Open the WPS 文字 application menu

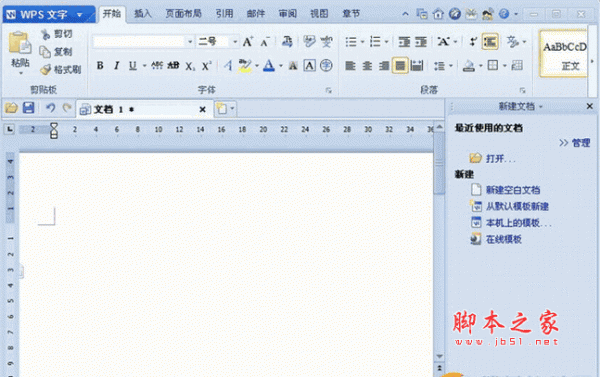point(49,15)
